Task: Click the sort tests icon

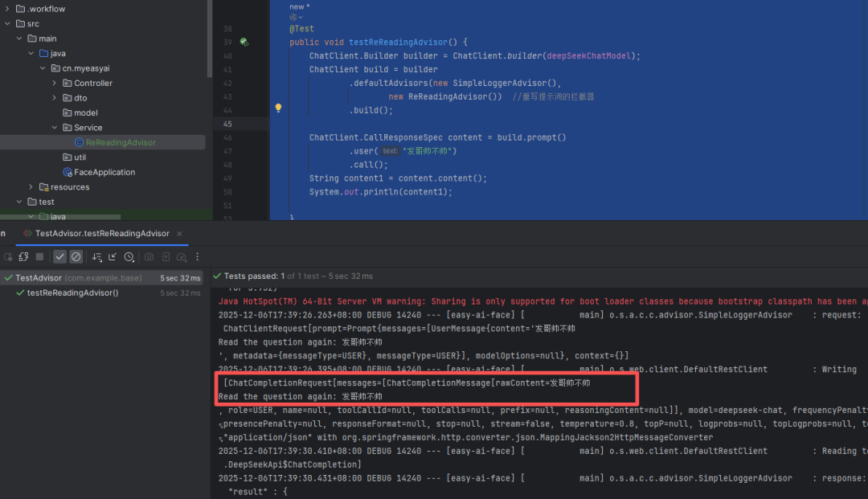Action: coord(97,257)
